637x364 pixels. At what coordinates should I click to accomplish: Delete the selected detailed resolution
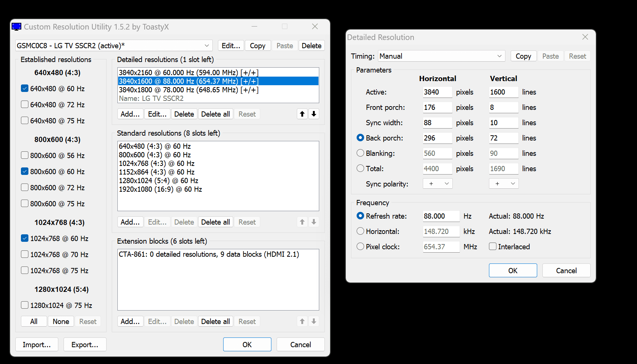184,114
